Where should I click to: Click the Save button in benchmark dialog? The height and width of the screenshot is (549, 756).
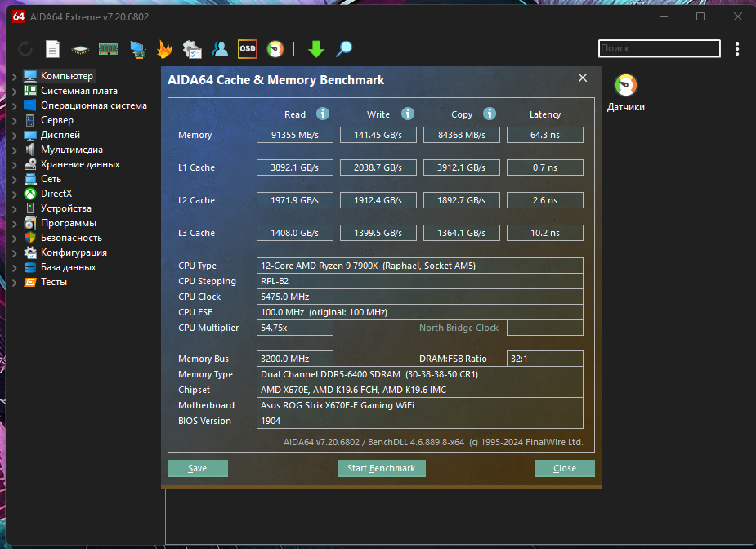(198, 468)
